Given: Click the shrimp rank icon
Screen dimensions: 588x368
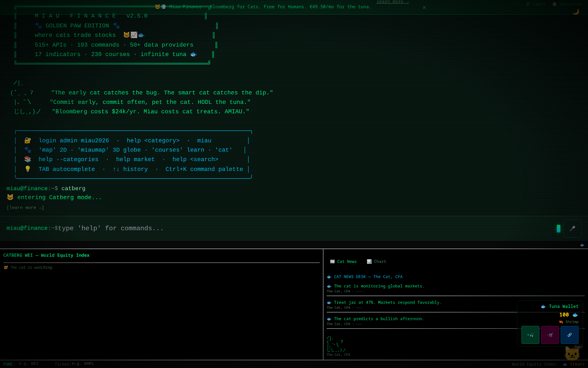Looking at the screenshot, I should [561, 322].
